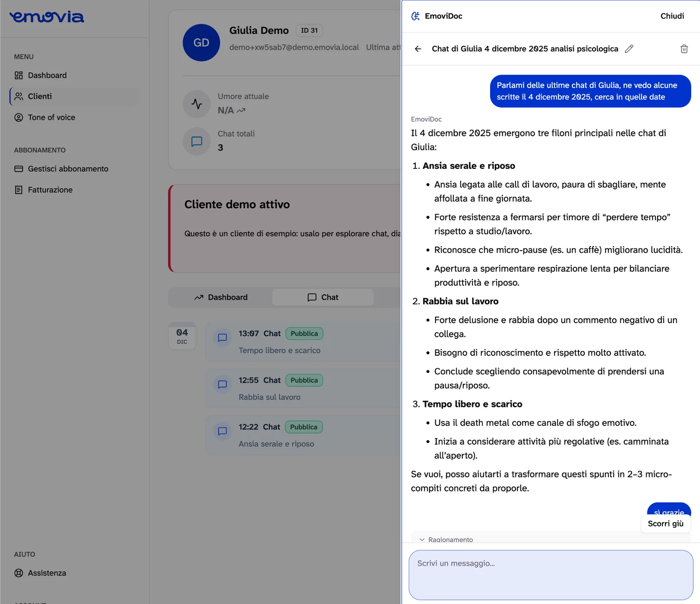Click the chat title in EmoviDoc header
The image size is (700, 604).
pos(525,49)
